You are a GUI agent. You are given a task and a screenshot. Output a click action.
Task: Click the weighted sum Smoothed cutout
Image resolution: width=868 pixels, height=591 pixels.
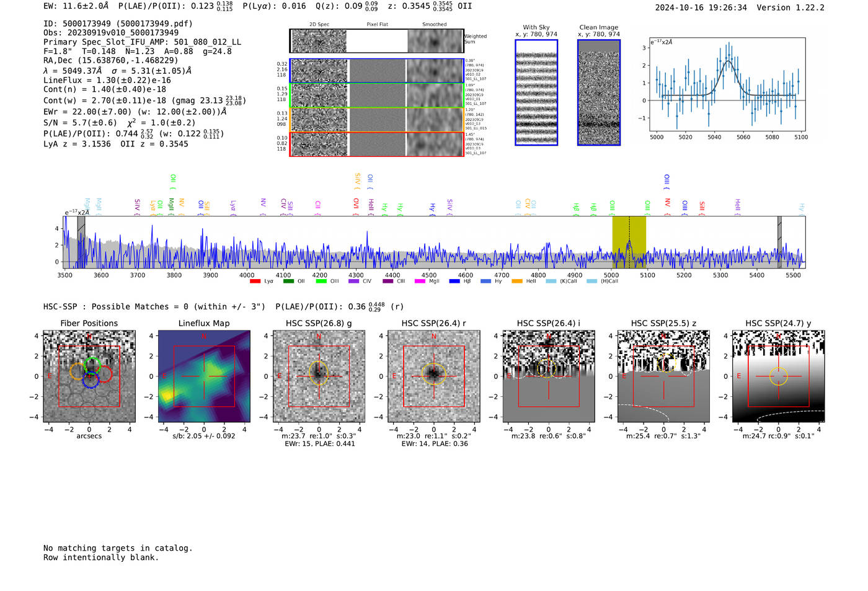click(435, 42)
